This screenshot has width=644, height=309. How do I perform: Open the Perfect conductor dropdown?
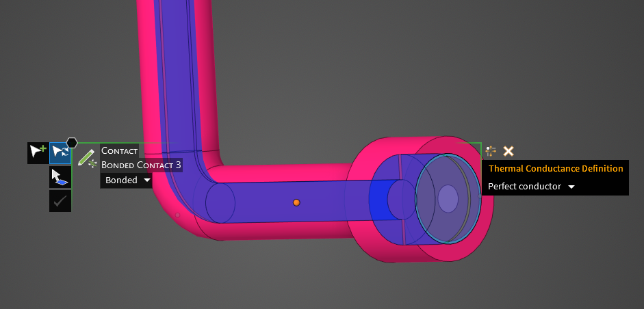(531, 187)
